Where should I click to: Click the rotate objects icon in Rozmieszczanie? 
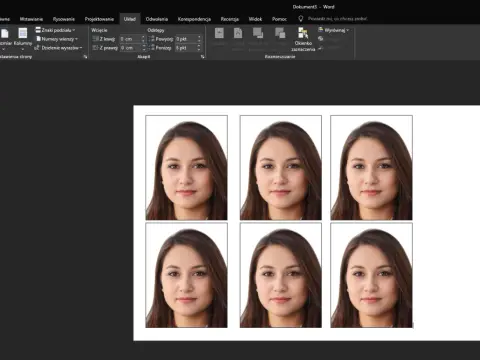(321, 48)
